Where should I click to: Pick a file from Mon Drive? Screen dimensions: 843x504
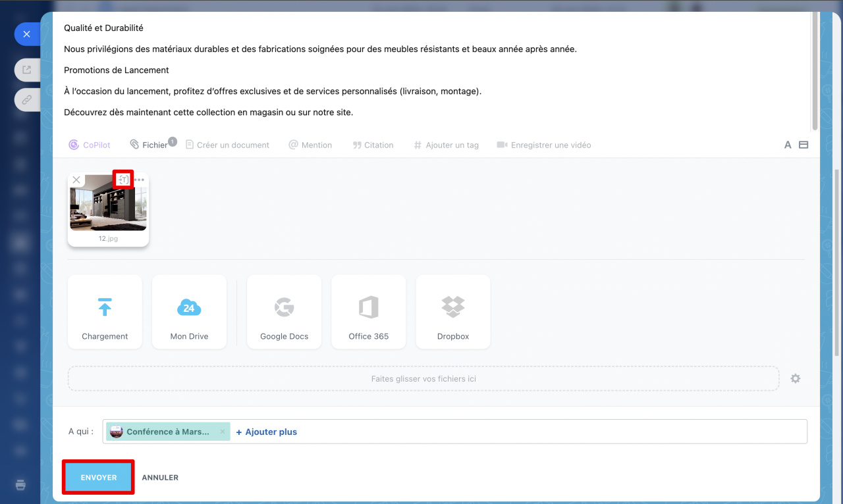click(189, 312)
